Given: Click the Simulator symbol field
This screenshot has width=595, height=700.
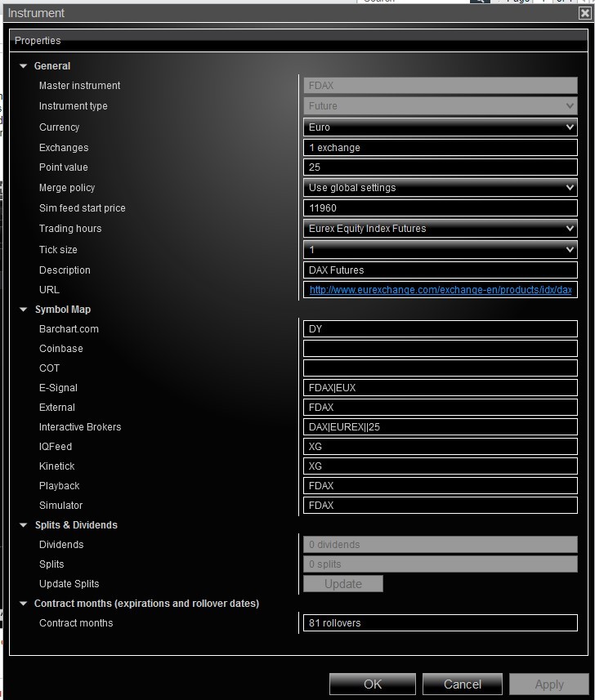Looking at the screenshot, I should pos(440,506).
